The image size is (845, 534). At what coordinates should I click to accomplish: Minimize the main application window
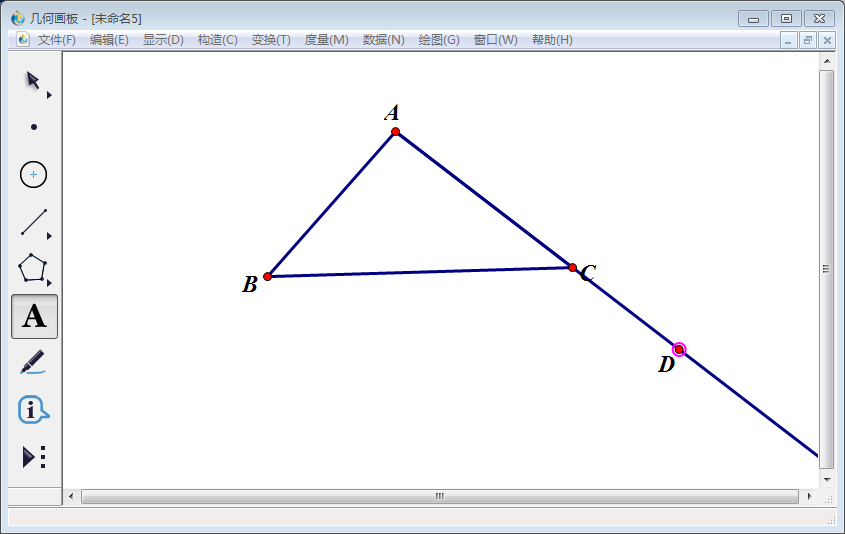click(753, 19)
